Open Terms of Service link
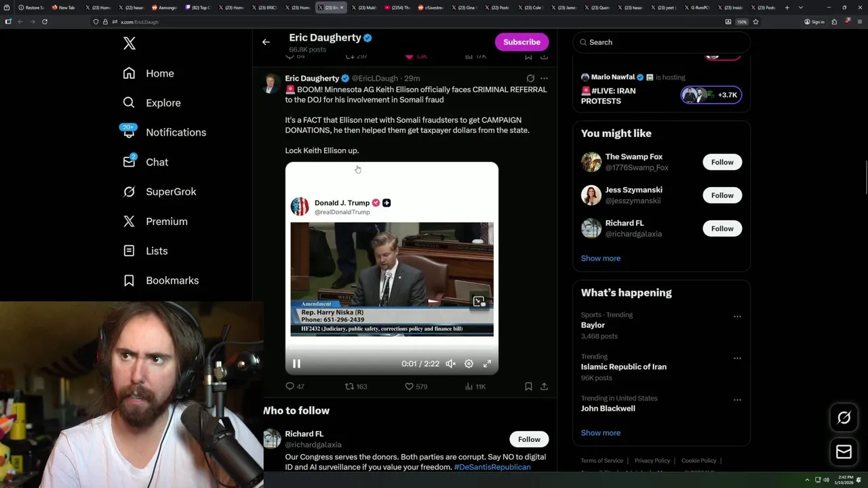Image resolution: width=868 pixels, height=488 pixels. [601, 461]
